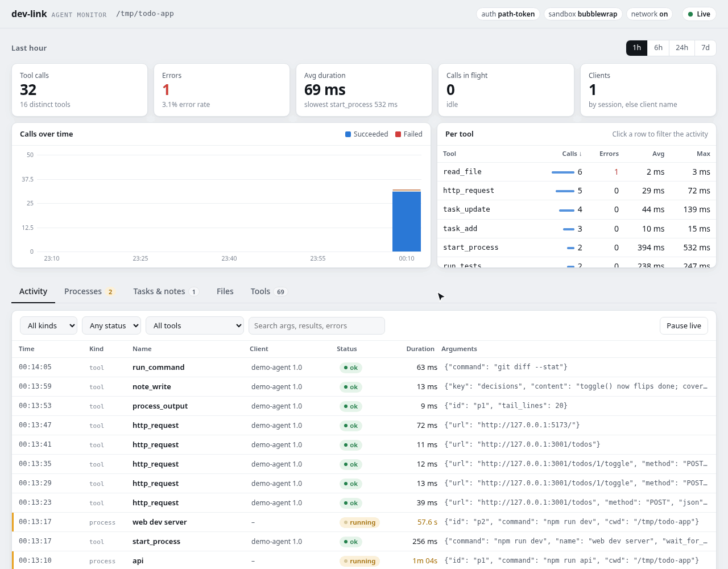The image size is (728, 569).
Task: Open the web dev server process row
Action: [364, 522]
